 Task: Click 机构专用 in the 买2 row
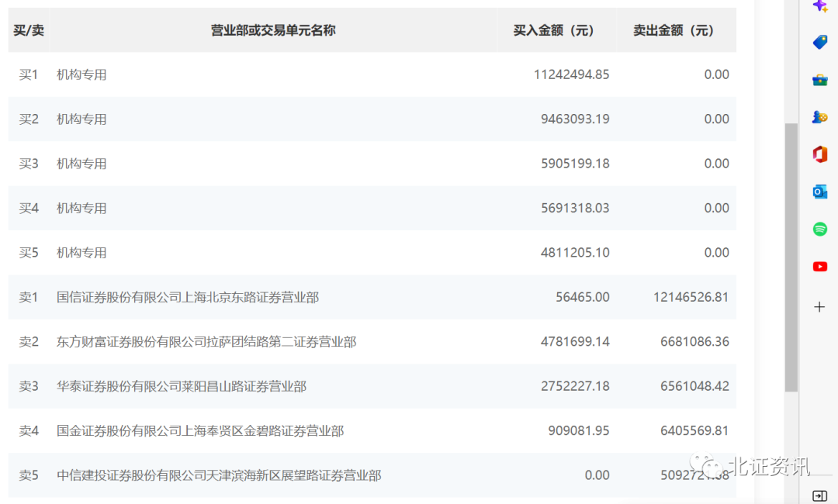pos(81,119)
